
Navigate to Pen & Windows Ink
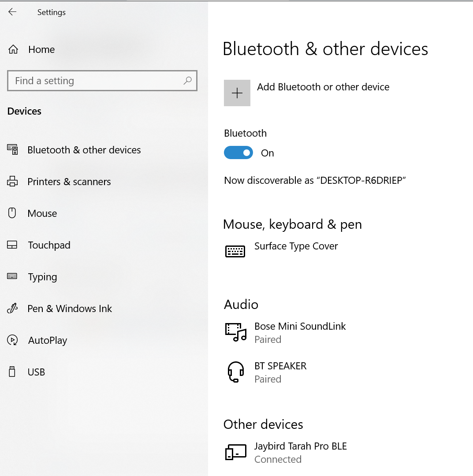point(70,309)
